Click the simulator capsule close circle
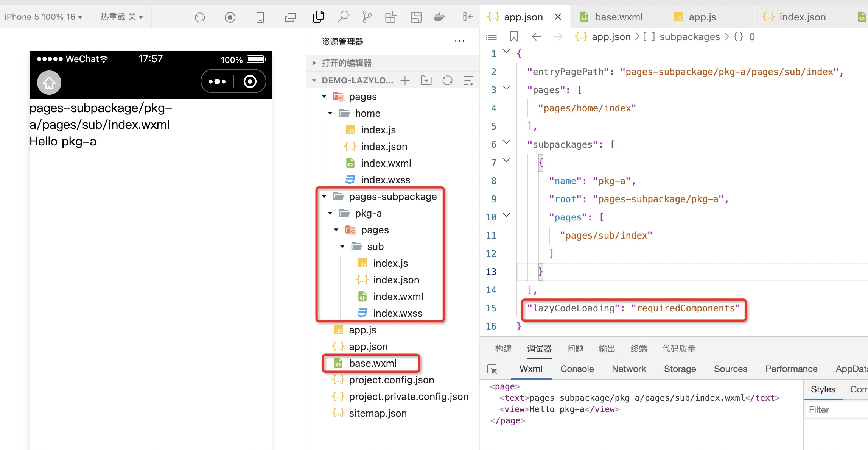 (x=250, y=81)
